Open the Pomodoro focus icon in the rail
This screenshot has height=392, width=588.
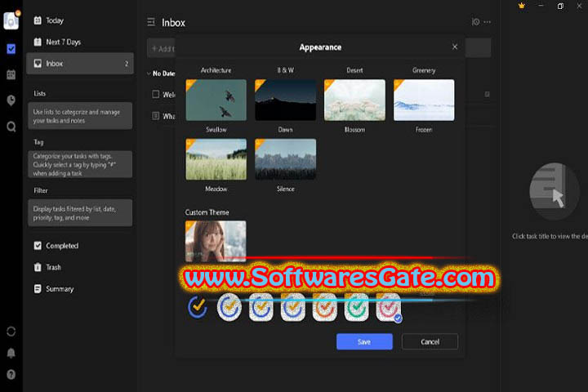(11, 100)
